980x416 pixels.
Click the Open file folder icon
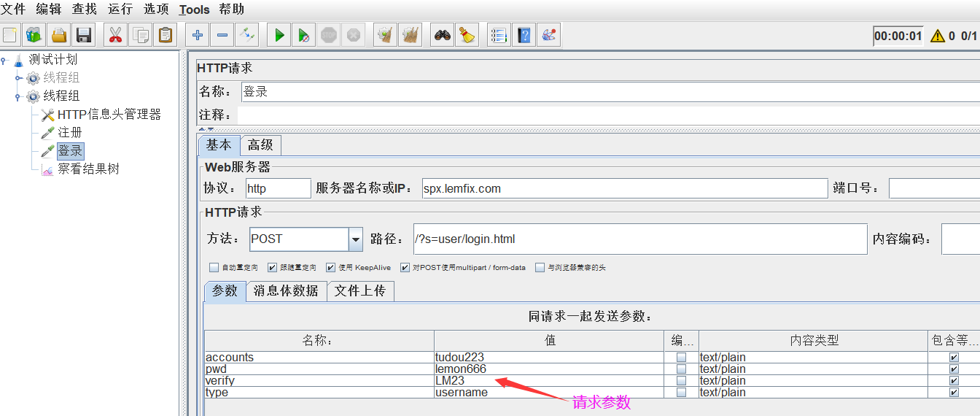59,35
